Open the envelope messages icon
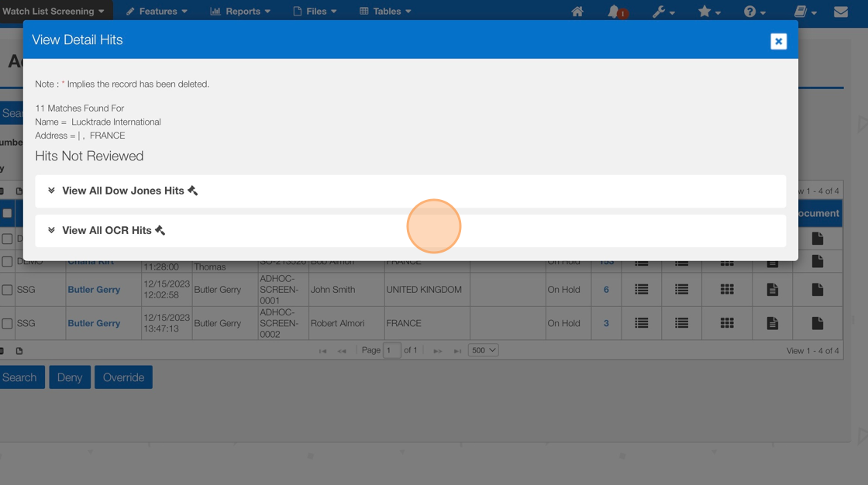Screen dimensions: 868x485 click(x=840, y=12)
